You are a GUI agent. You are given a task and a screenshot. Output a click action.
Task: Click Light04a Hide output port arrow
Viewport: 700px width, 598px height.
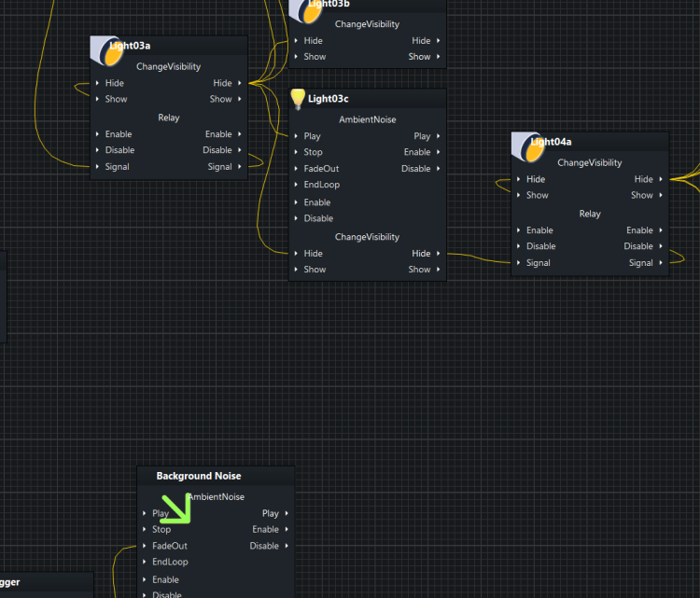[661, 179]
